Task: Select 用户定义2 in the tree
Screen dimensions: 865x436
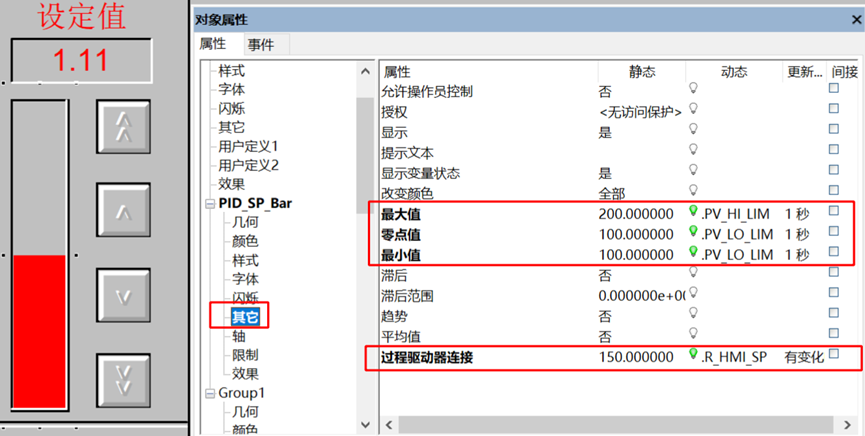Action: (x=248, y=166)
